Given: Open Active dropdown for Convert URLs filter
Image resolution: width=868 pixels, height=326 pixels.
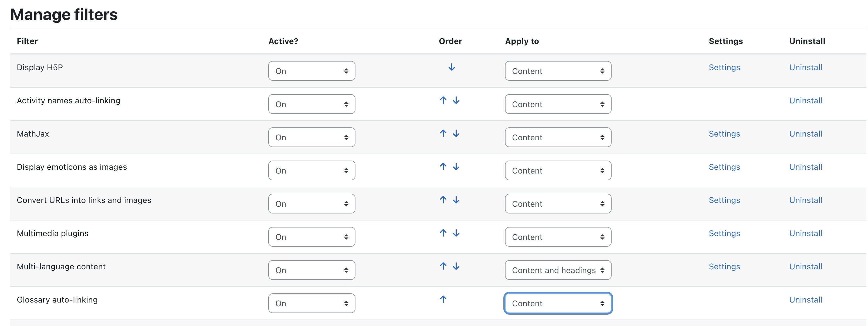Looking at the screenshot, I should [312, 203].
